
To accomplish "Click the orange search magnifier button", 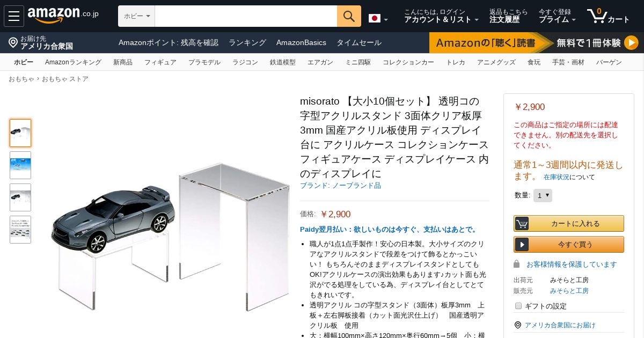I will (349, 16).
